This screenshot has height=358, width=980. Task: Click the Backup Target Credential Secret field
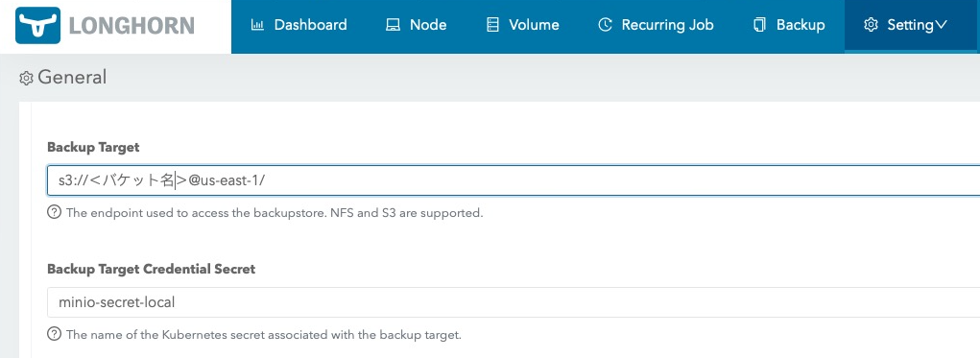514,302
